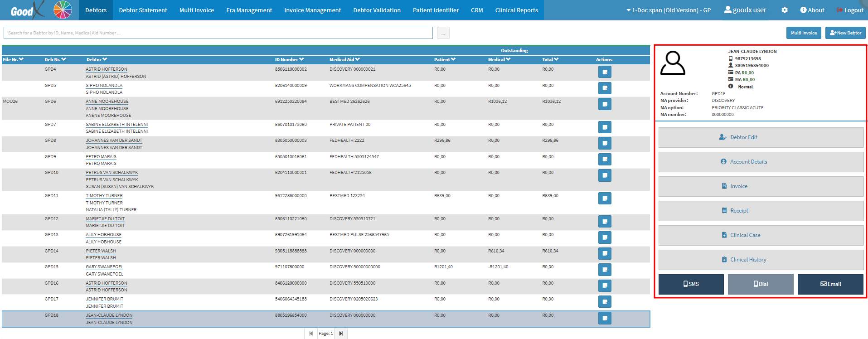
Task: Click the Dial button
Action: (761, 284)
